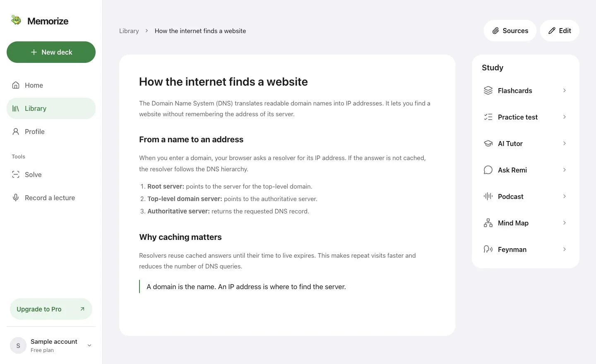Open Sources with paperclip button

point(510,31)
